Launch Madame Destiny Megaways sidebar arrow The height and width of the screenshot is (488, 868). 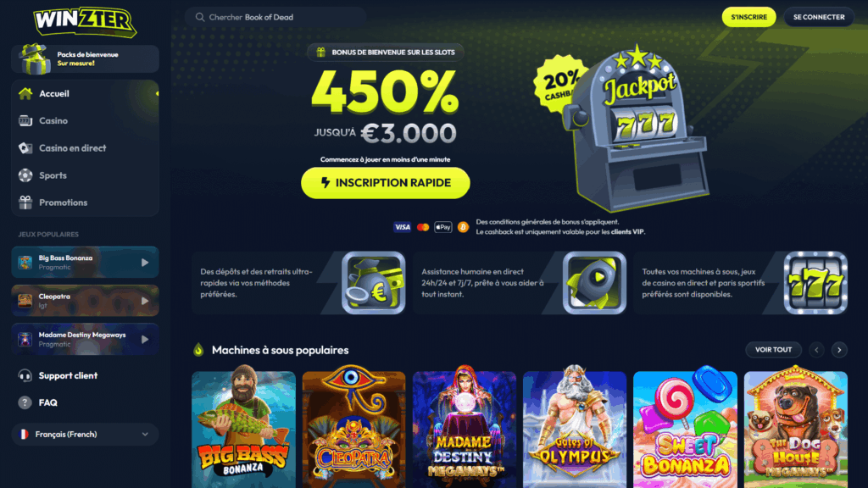point(145,339)
